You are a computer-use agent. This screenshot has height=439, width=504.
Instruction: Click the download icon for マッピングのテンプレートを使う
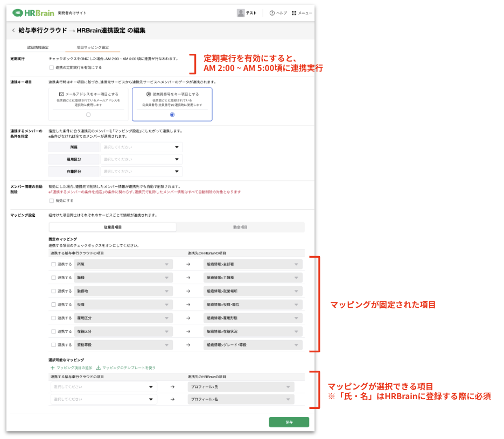pyautogui.click(x=98, y=367)
